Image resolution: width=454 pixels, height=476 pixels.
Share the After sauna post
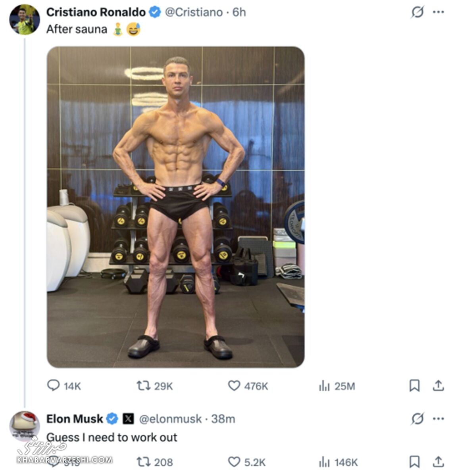[x=438, y=386]
